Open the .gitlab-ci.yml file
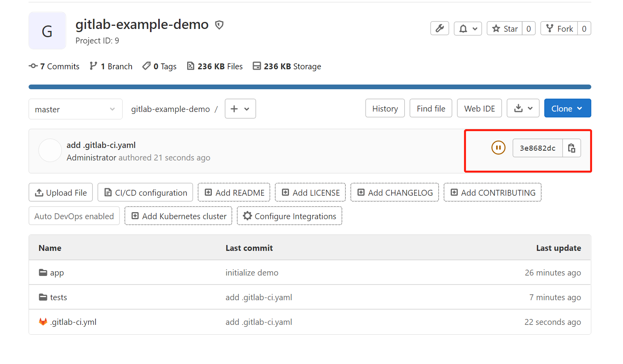 (73, 322)
